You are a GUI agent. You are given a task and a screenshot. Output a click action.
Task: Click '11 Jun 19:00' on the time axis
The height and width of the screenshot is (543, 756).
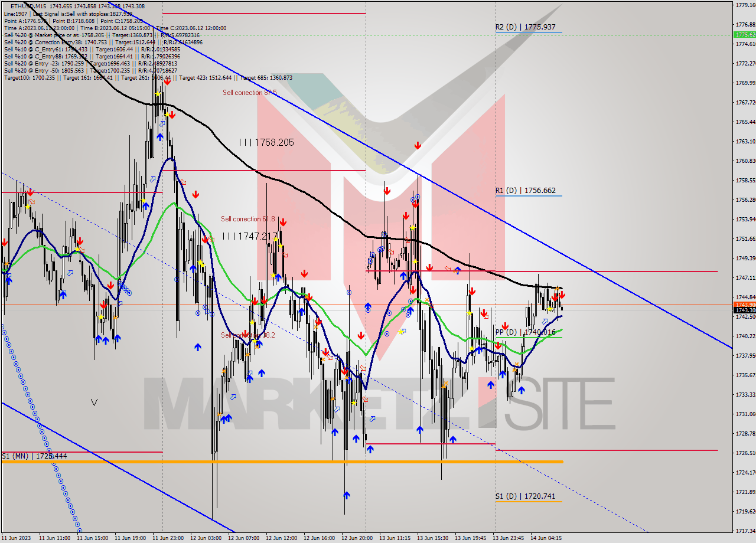point(130,538)
